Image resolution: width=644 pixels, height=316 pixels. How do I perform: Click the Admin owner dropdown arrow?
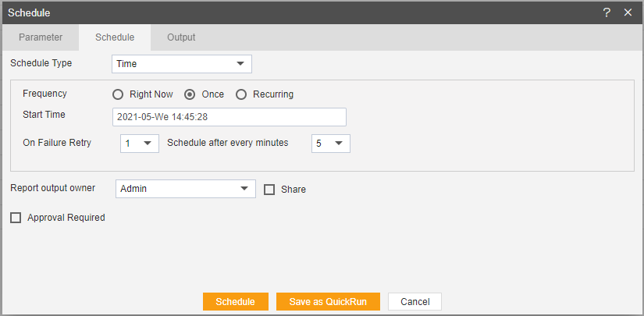coord(244,189)
